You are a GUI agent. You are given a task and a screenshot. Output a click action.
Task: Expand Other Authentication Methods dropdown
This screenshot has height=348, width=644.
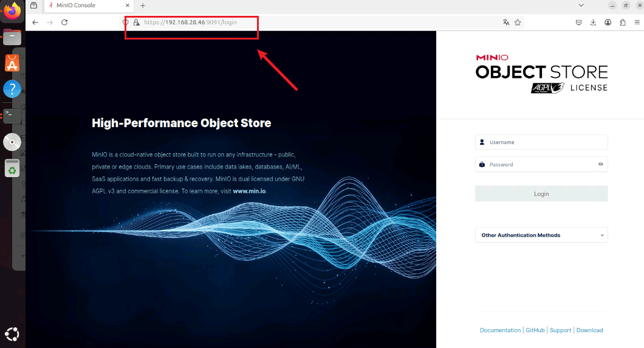[541, 235]
